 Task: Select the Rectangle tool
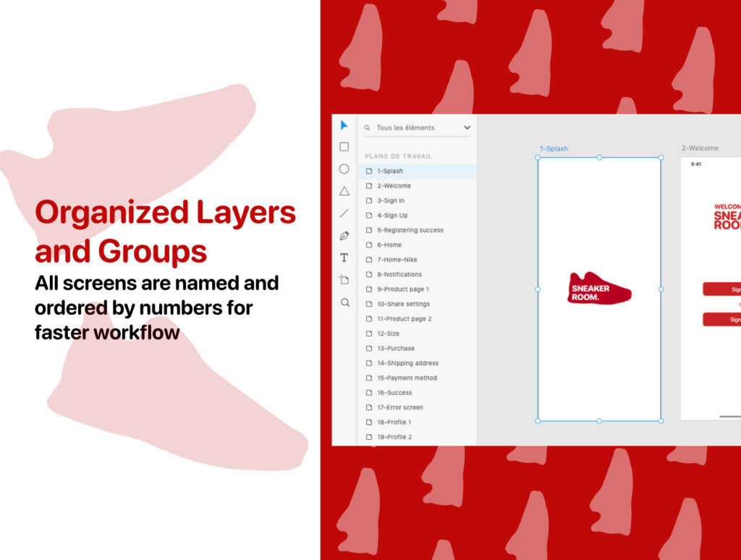point(344,147)
